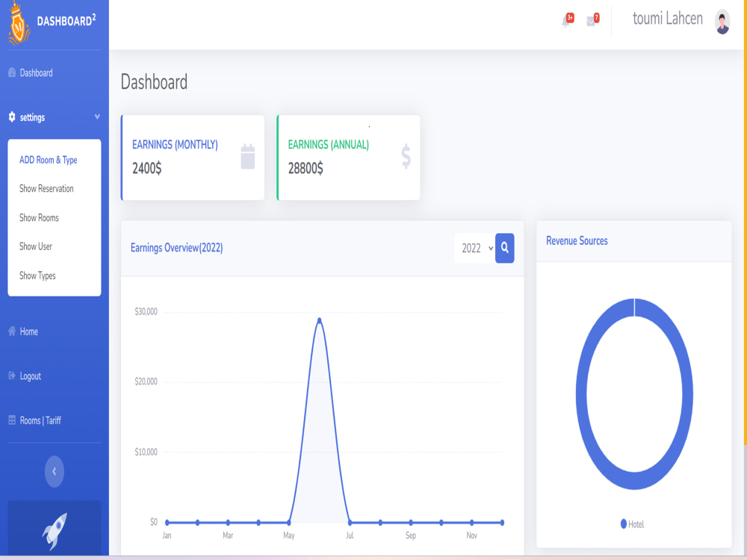Click the Revenue Sources heading
This screenshot has width=747, height=560.
point(577,240)
